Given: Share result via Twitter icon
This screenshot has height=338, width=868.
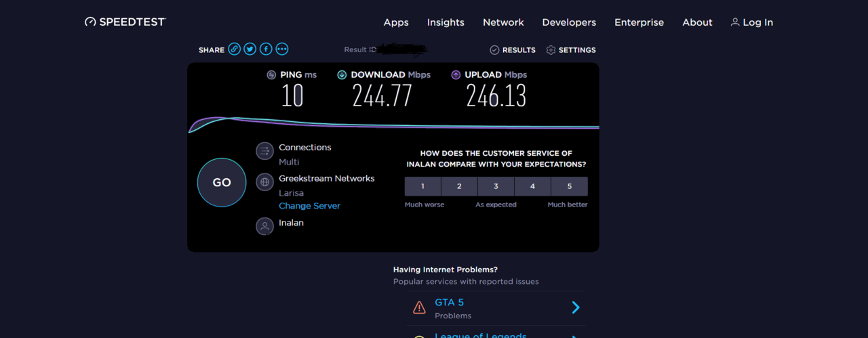Looking at the screenshot, I should (x=250, y=49).
